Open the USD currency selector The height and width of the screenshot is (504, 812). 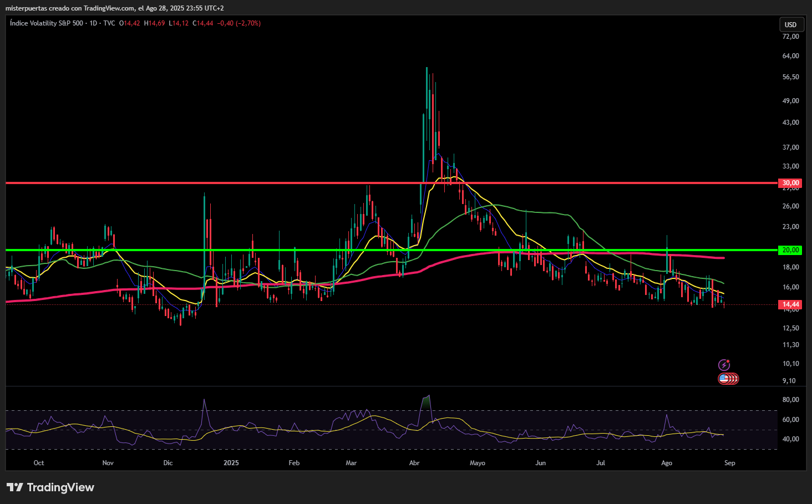[x=790, y=24]
